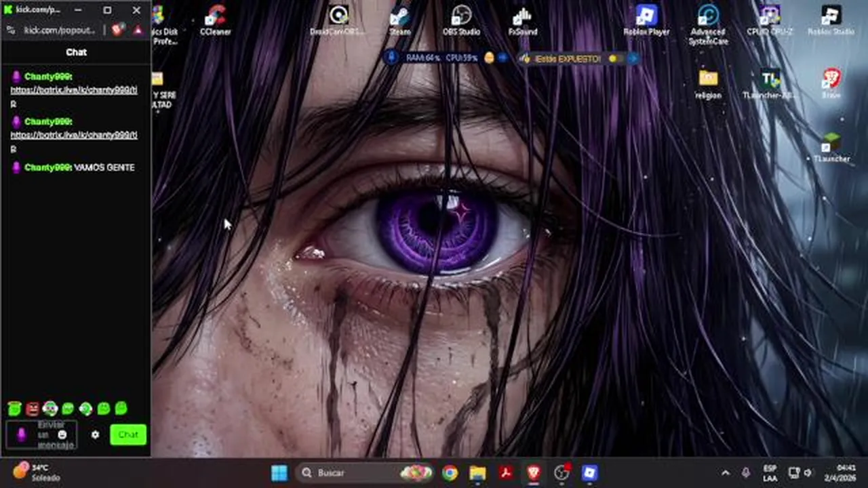Screen dimensions: 868x488
Task: Open first botrix.live link from Chanty999
Action: pos(74,89)
